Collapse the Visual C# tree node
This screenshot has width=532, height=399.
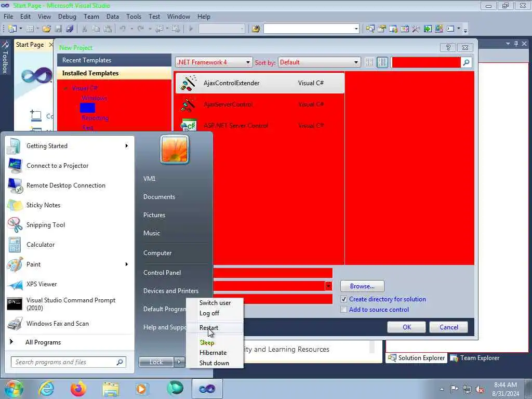[x=66, y=88]
